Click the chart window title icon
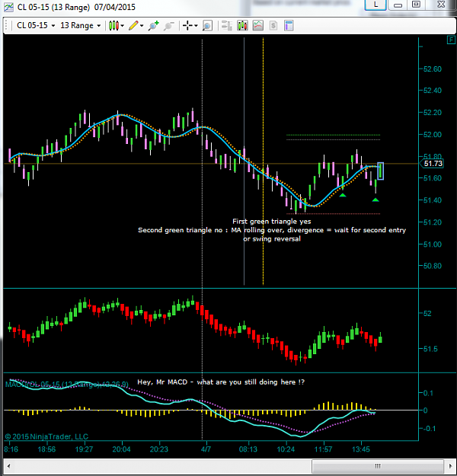Viewport: 457px width, 476px height. coord(8,7)
